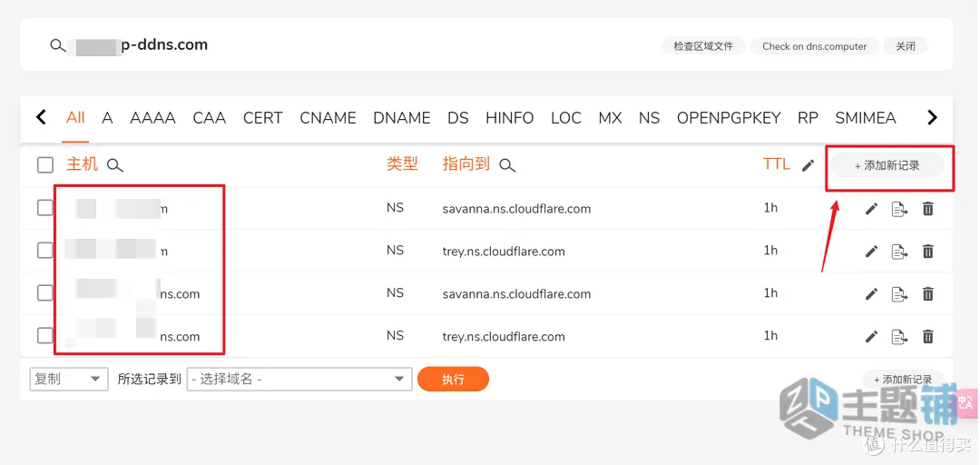980x465 pixels.
Task: Open the CERT tab
Action: point(262,118)
